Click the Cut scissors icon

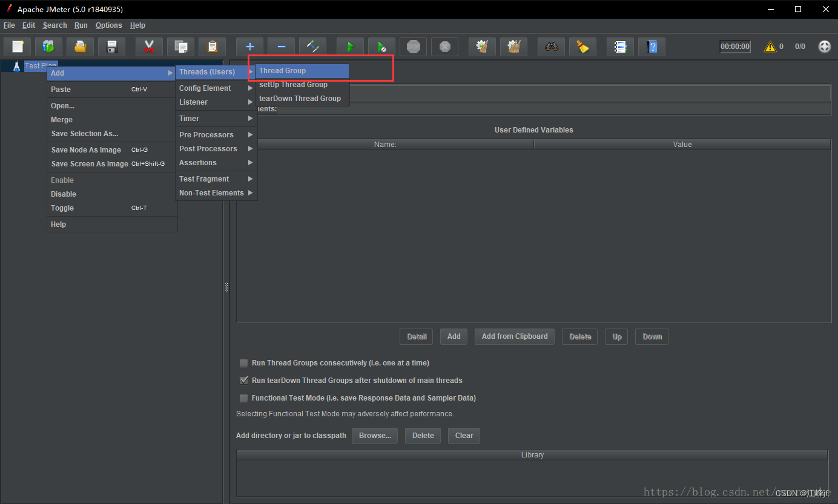pos(149,47)
